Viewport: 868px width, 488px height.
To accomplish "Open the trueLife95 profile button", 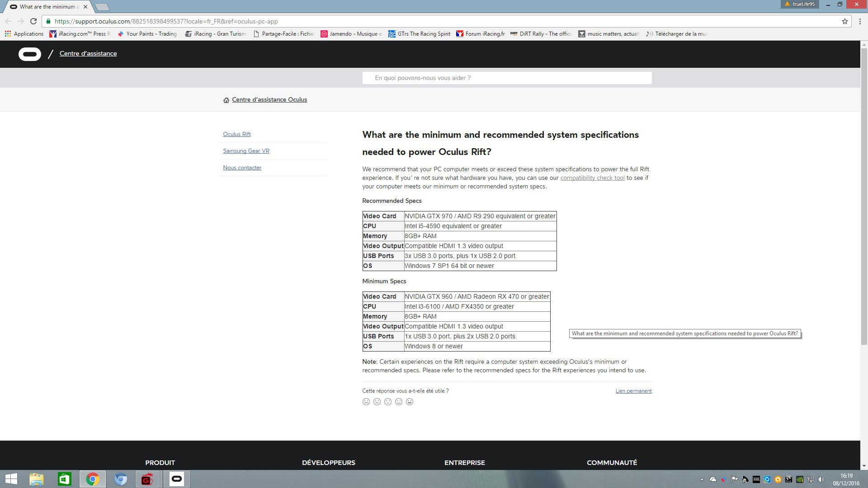I will coord(800,4).
